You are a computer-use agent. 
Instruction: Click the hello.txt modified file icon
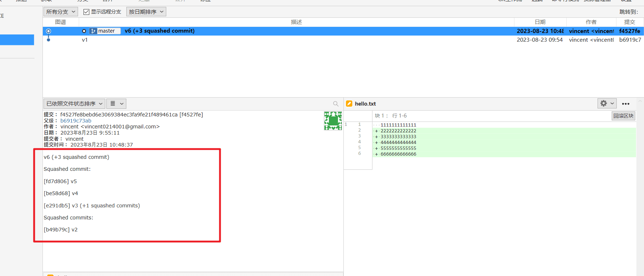click(349, 104)
